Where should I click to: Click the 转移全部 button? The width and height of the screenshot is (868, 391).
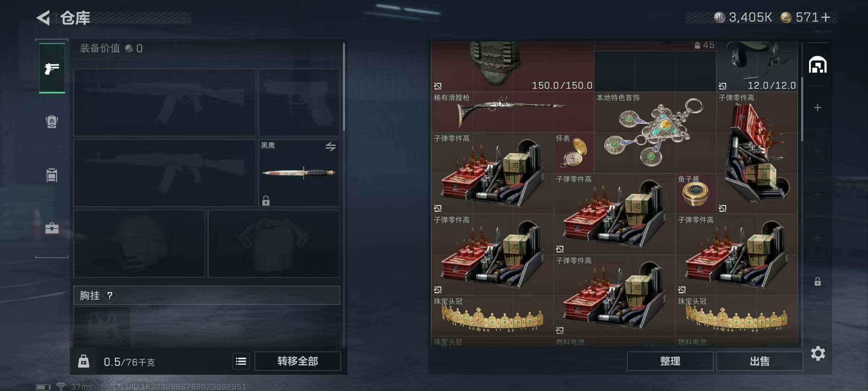click(x=298, y=361)
